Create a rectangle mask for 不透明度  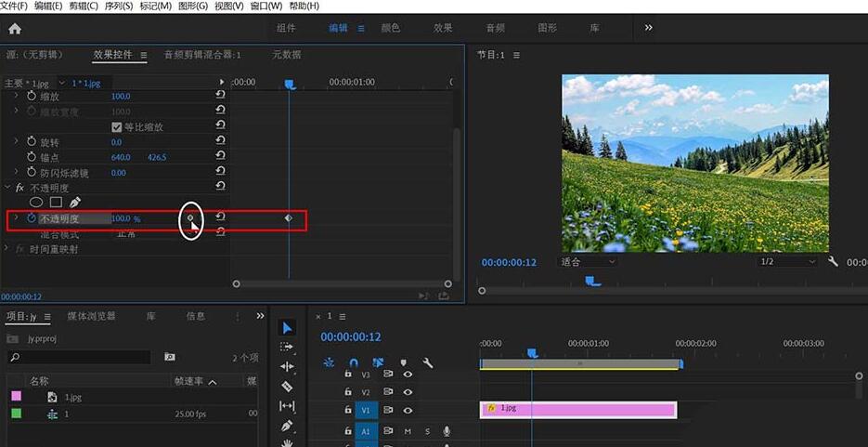pyautogui.click(x=56, y=203)
